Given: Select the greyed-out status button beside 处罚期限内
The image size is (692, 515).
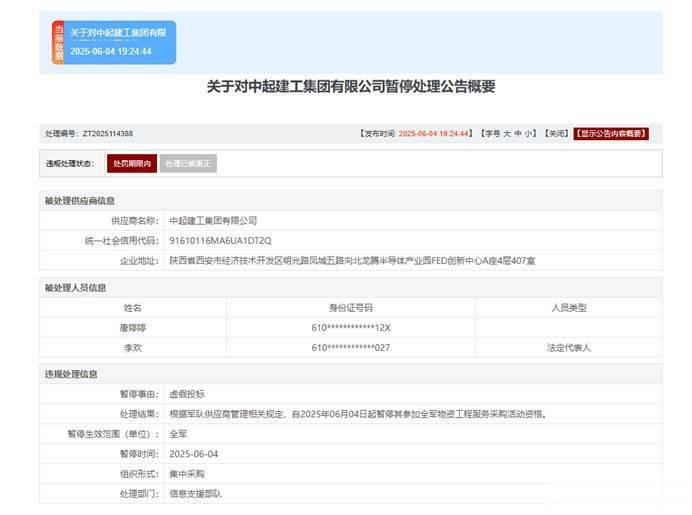Looking at the screenshot, I should point(188,164).
